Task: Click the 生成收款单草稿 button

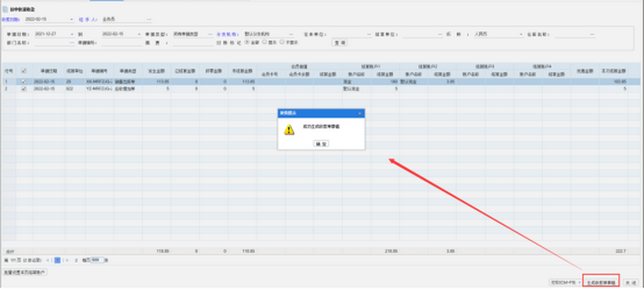Action: (601, 283)
